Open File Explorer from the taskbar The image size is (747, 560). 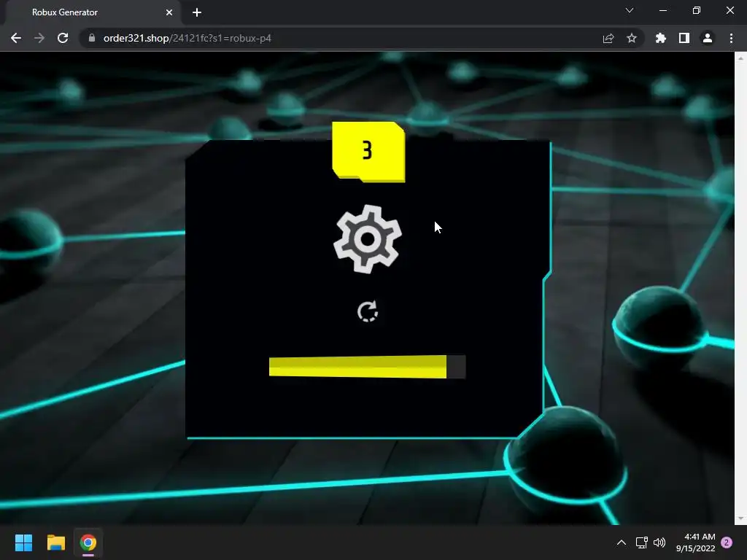55,542
